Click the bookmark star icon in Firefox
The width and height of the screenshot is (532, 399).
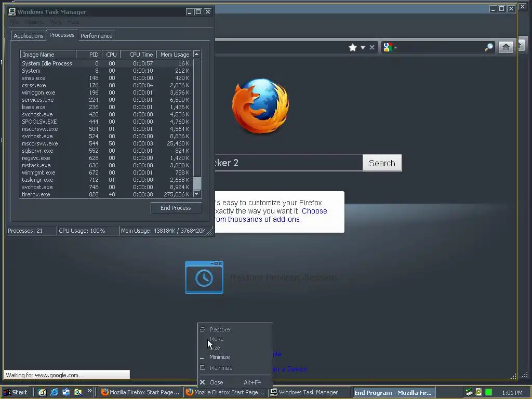click(353, 47)
